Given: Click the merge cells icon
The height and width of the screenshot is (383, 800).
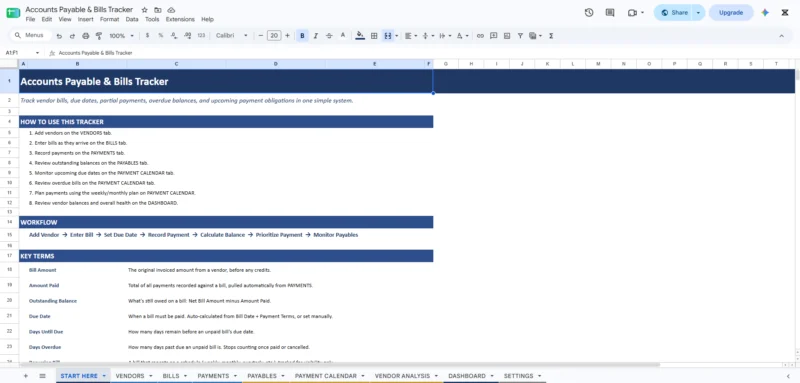Looking at the screenshot, I should click(x=388, y=36).
